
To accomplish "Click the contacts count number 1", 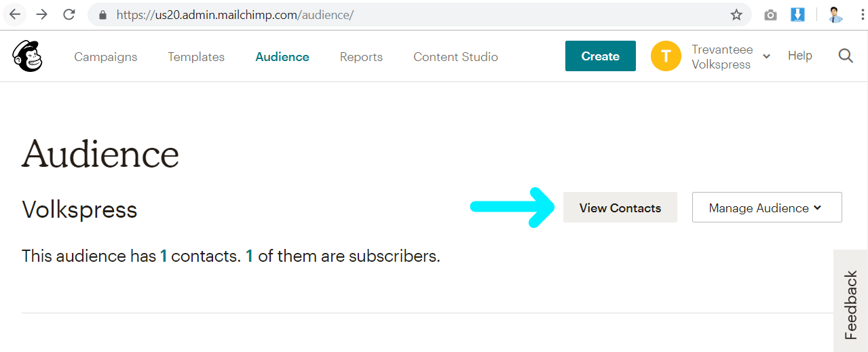I will pos(164,256).
